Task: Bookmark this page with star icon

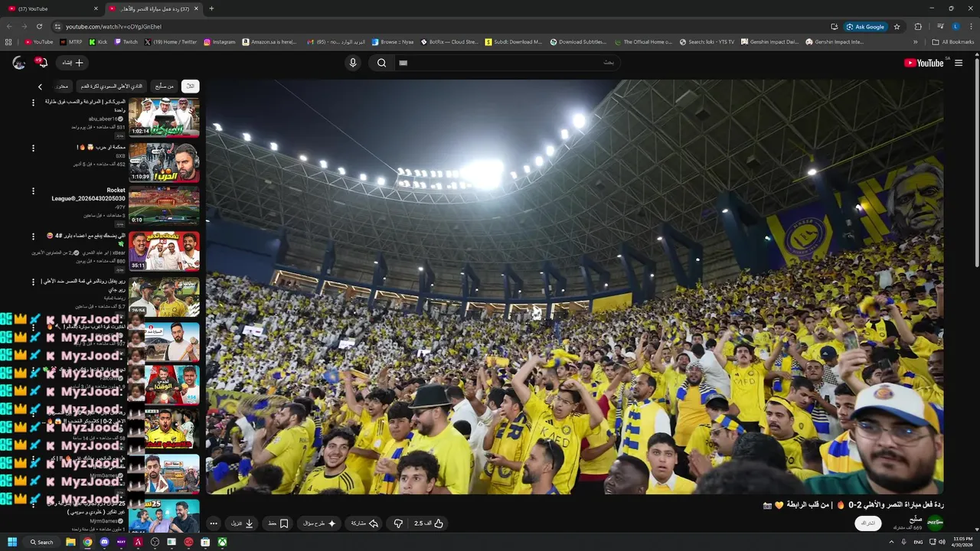Action: pos(897,26)
